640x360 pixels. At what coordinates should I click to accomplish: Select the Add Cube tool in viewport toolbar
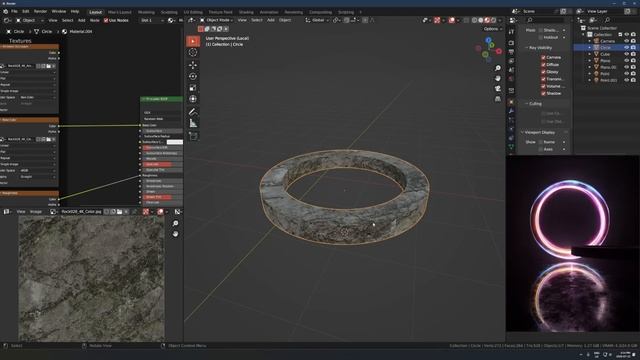[193, 136]
